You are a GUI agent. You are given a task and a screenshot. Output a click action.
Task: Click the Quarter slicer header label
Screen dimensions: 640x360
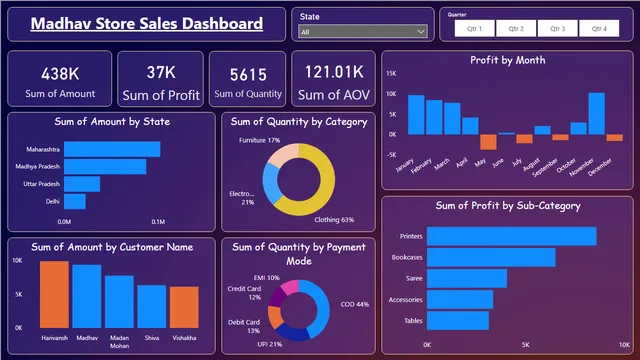[x=457, y=15]
